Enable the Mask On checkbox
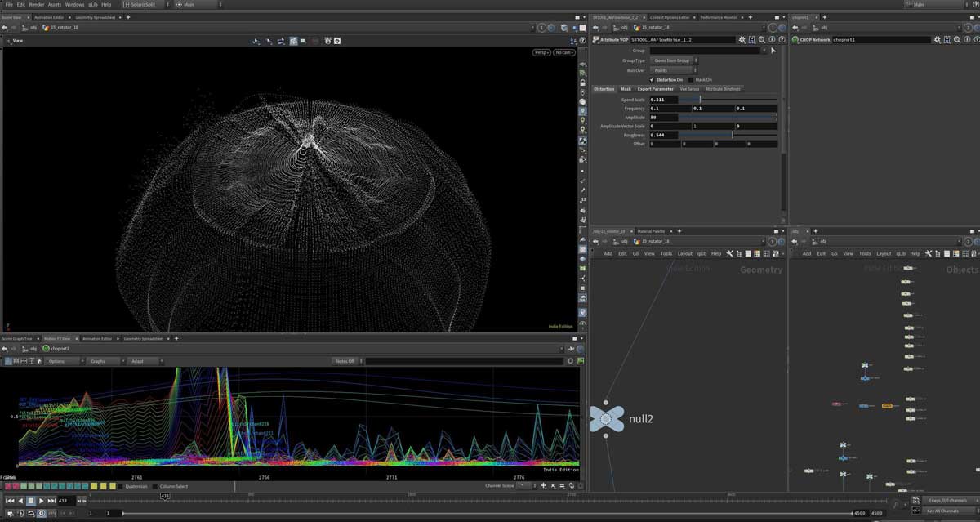Screen dimensions: 980x522 (x=690, y=79)
